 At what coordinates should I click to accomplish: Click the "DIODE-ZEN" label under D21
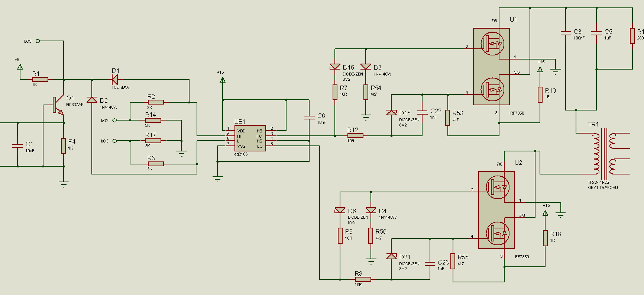click(x=409, y=264)
